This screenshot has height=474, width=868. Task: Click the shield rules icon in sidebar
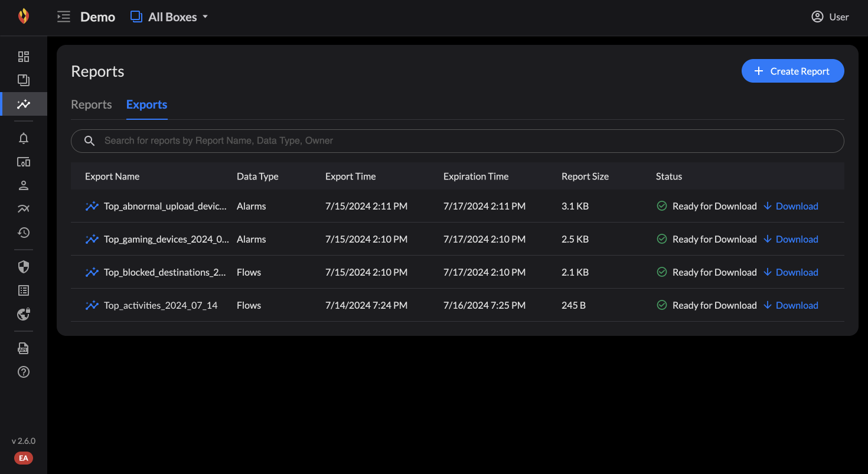pyautogui.click(x=24, y=267)
